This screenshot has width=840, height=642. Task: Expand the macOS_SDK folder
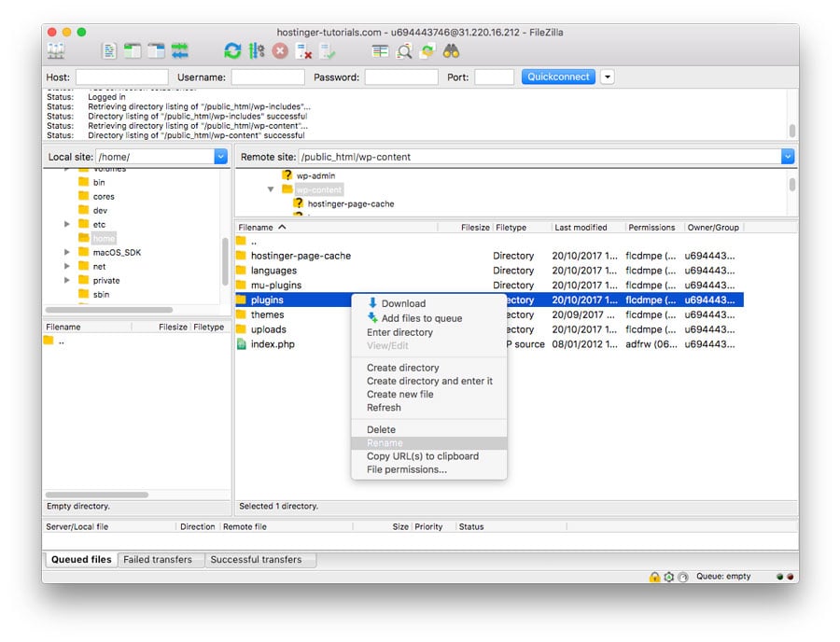(67, 252)
